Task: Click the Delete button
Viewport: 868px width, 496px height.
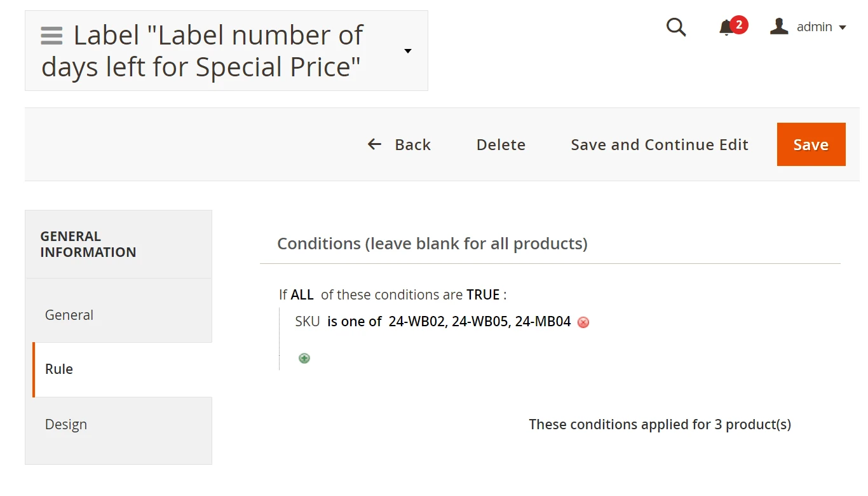Action: [501, 145]
